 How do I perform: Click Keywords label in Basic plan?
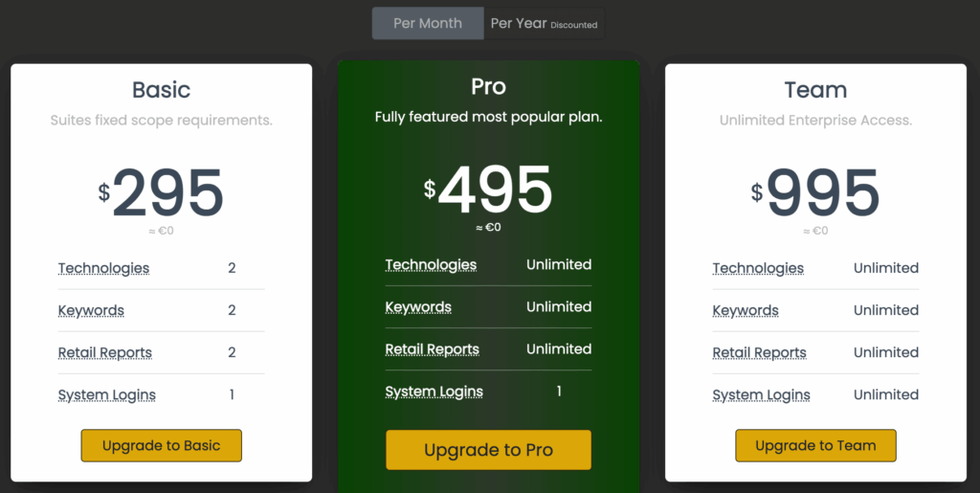(91, 310)
